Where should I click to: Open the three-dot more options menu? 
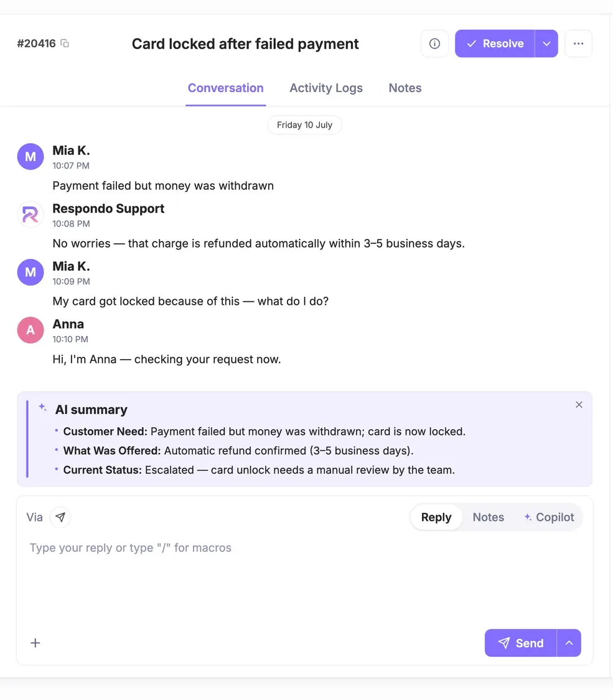578,44
